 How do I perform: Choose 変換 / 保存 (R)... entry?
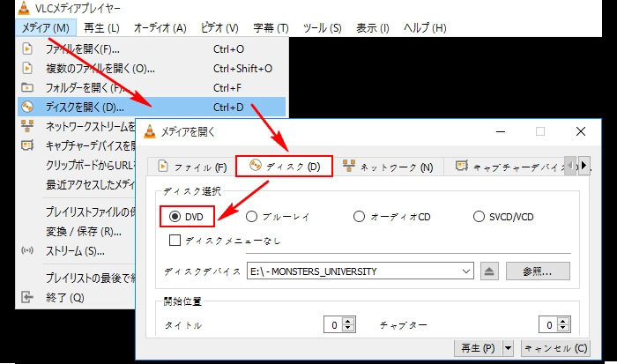click(x=84, y=232)
